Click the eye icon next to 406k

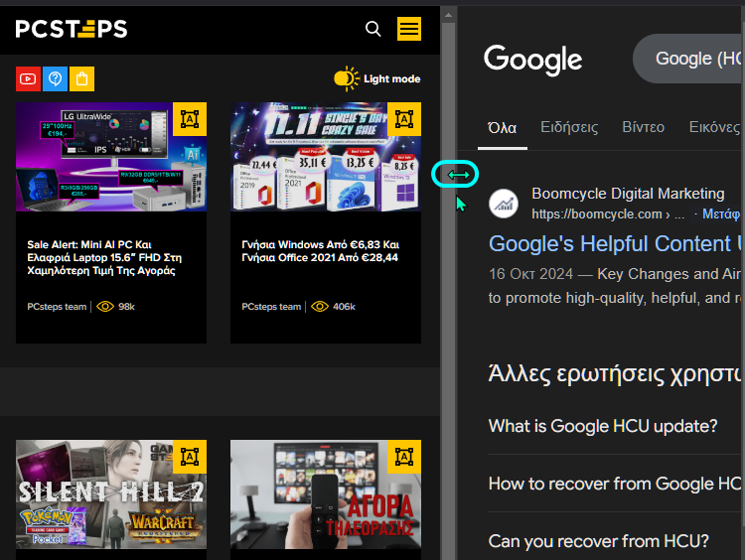tap(320, 307)
